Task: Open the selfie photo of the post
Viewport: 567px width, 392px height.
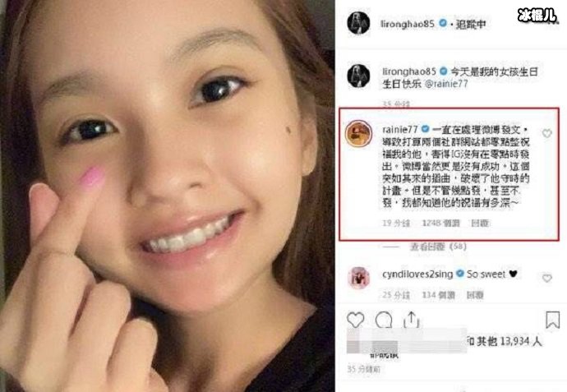Action: click(x=167, y=196)
